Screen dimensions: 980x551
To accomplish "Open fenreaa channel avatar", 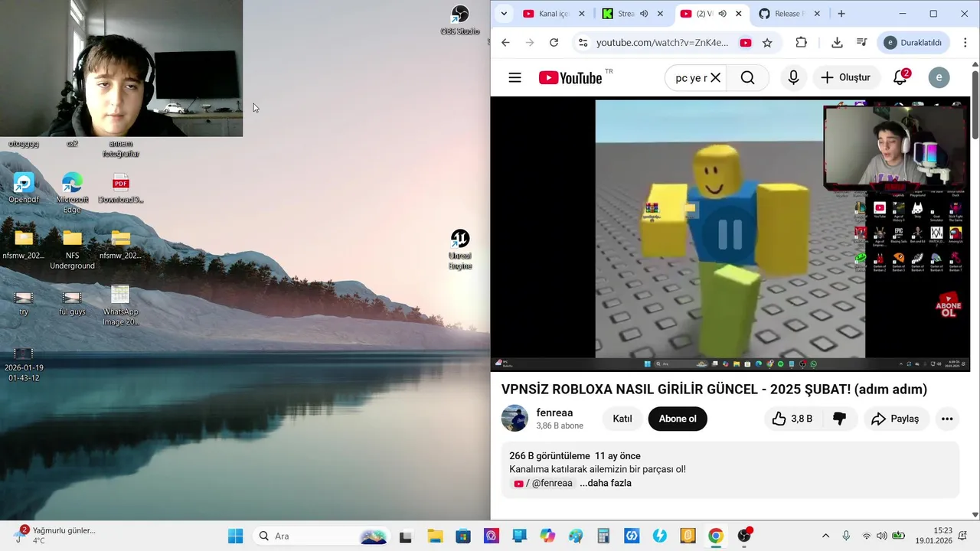I will (x=514, y=419).
